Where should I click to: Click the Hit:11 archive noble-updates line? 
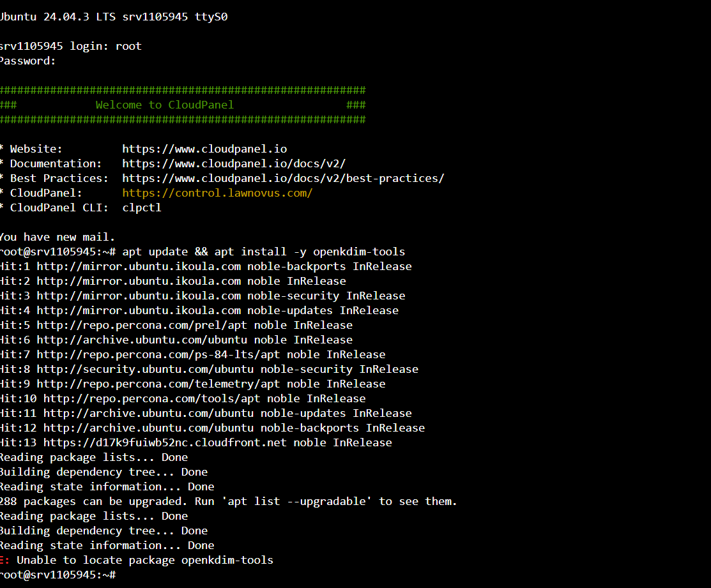pyautogui.click(x=206, y=413)
